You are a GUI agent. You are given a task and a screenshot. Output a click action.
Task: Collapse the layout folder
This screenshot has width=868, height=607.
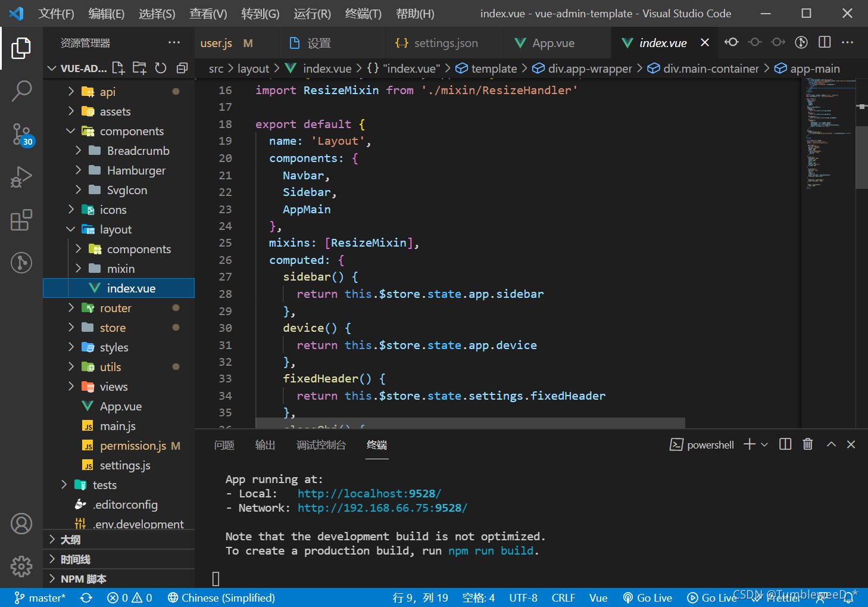[115, 229]
